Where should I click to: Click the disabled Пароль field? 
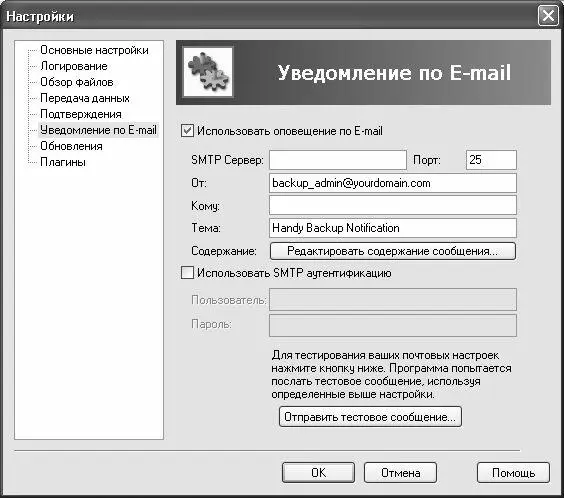pos(393,325)
